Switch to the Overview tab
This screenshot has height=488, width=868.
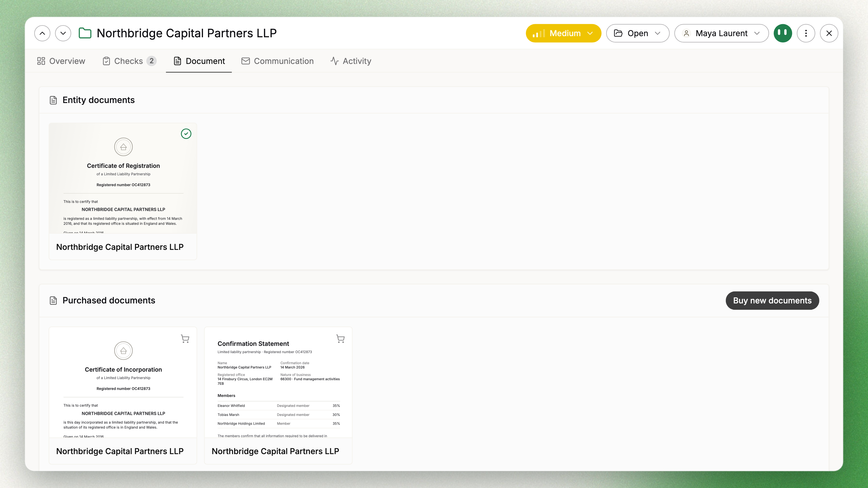(61, 61)
